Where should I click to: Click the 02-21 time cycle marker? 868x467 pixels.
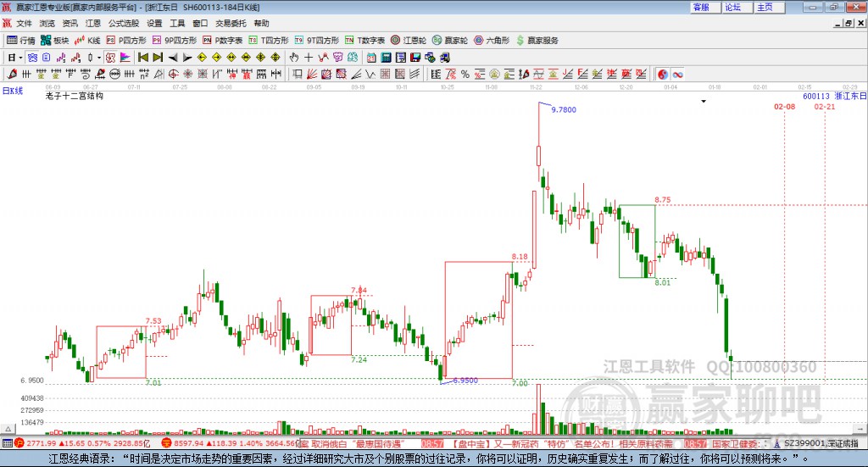(824, 107)
